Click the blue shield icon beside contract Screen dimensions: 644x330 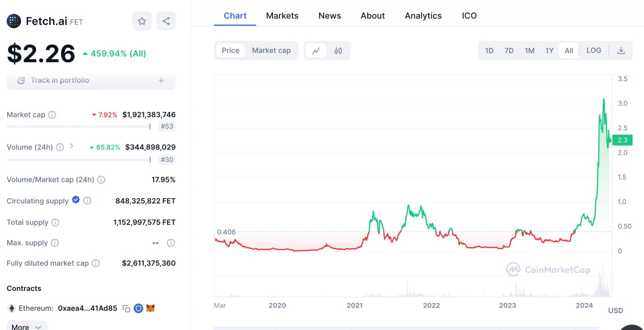[x=138, y=308]
